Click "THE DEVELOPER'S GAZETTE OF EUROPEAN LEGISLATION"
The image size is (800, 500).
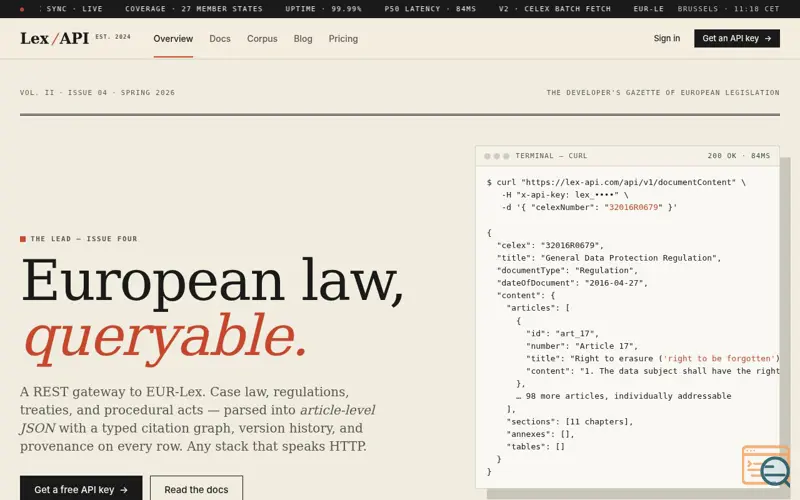pyautogui.click(x=663, y=92)
